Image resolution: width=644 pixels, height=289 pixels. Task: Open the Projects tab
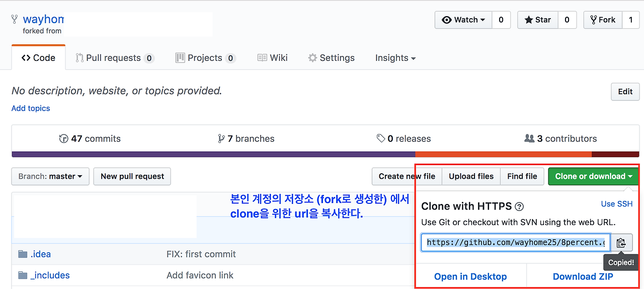point(205,58)
